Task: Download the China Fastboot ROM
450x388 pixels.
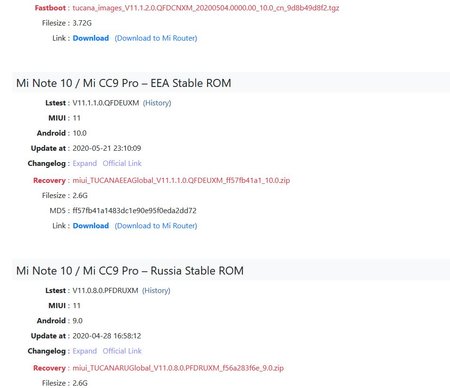Action: (91, 38)
